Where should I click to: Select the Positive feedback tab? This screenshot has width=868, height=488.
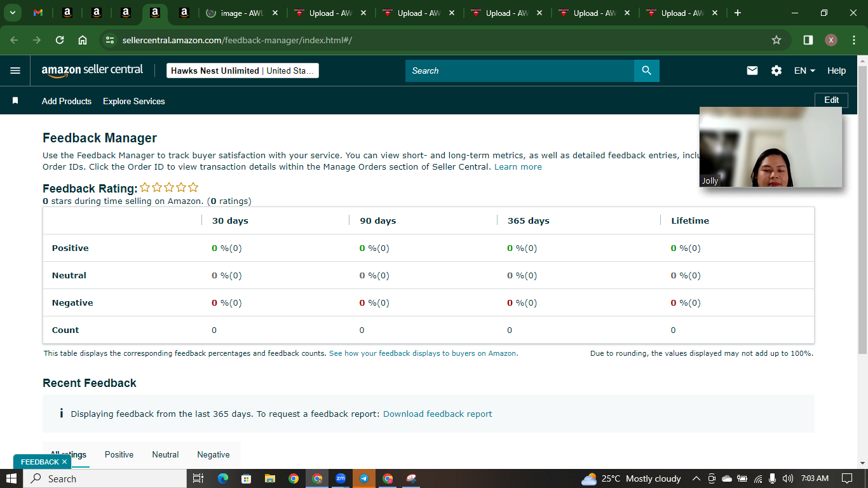119,454
